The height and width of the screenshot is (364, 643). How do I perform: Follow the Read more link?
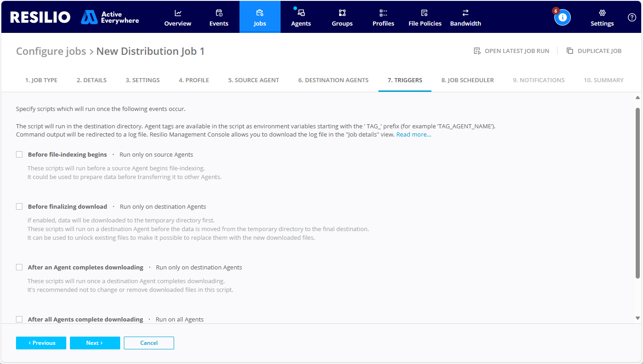414,135
